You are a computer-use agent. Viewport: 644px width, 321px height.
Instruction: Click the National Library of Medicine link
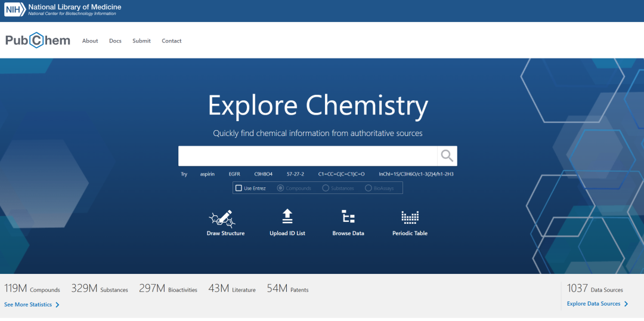pyautogui.click(x=75, y=7)
